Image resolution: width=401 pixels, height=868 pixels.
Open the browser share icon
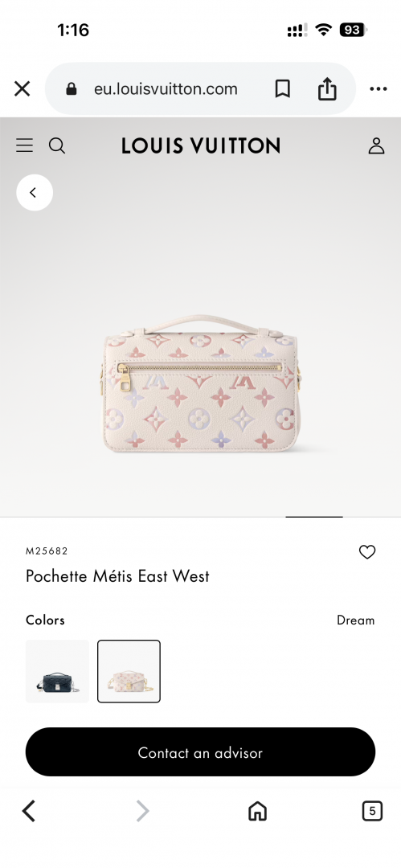click(327, 88)
